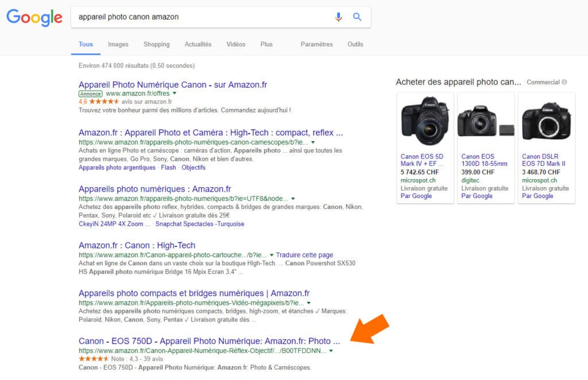Open 'Canon EOS 1300D 18-55mm' product link

[484, 160]
